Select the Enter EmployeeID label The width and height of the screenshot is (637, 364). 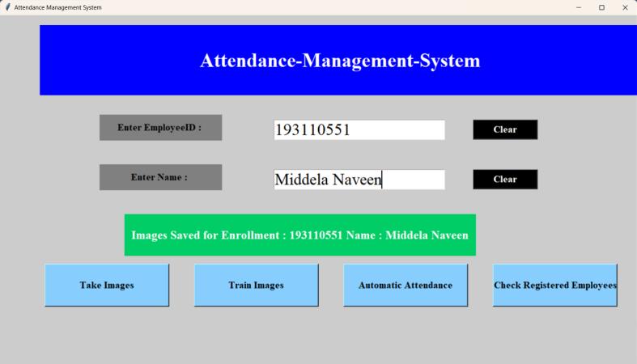point(160,128)
